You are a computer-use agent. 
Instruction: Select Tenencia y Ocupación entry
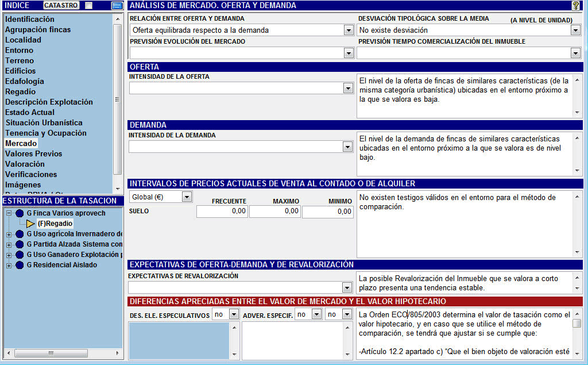(x=46, y=133)
